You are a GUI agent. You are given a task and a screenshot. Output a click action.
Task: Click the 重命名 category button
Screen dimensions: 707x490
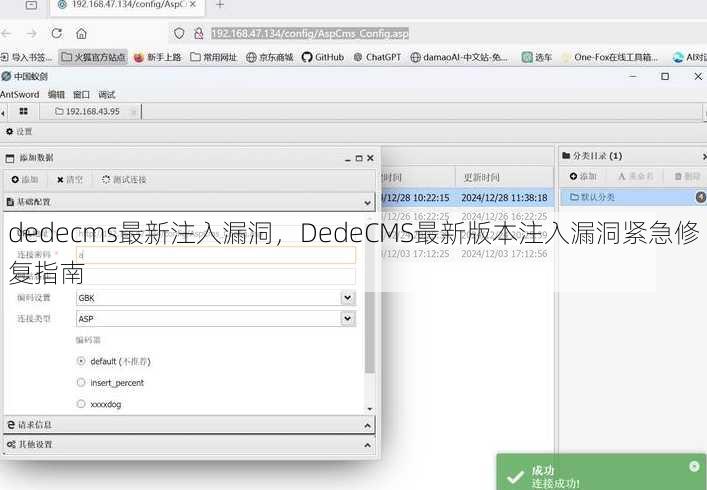click(636, 176)
